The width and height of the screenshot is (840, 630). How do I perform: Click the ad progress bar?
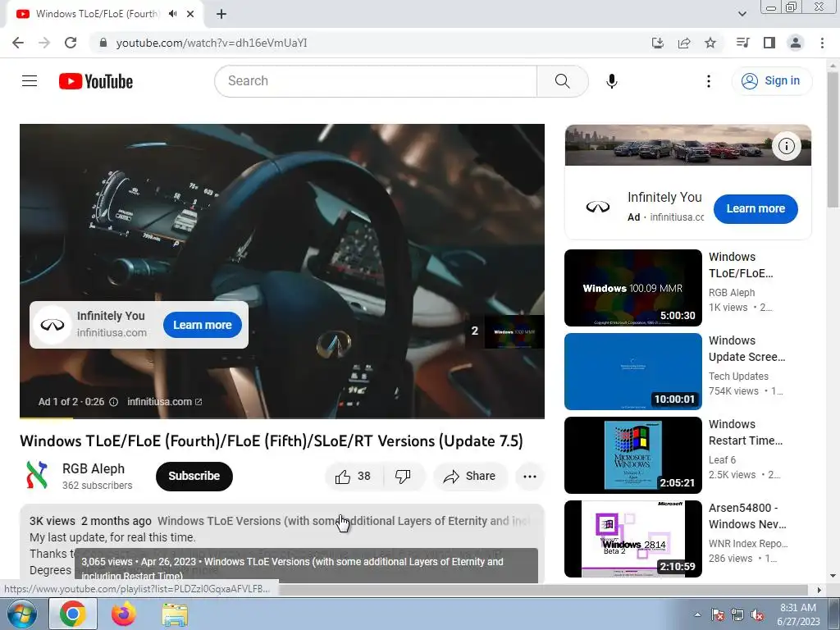(282, 417)
